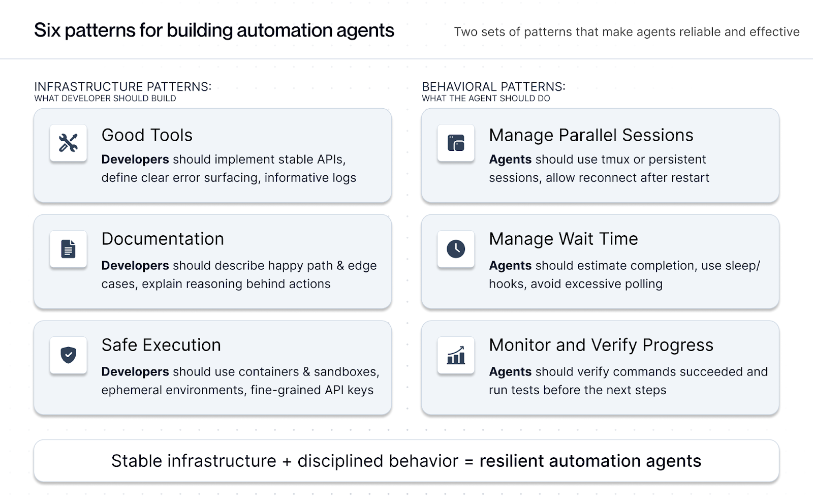Click the Safe Execution shield checkmark icon
813x504 pixels.
(68, 355)
